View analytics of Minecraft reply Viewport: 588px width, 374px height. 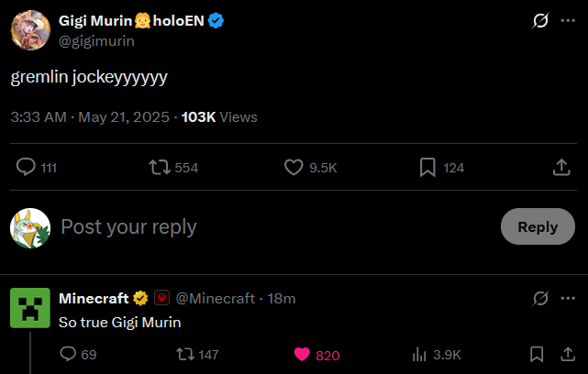[421, 355]
